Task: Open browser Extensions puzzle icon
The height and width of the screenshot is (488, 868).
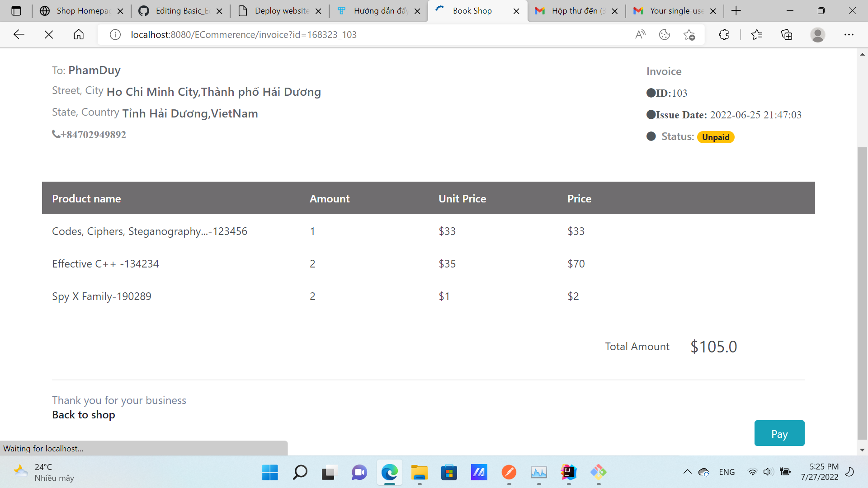Action: (724, 34)
